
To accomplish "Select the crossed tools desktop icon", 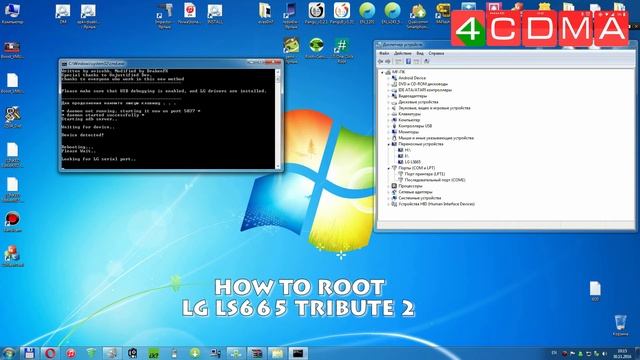I will tap(12, 118).
